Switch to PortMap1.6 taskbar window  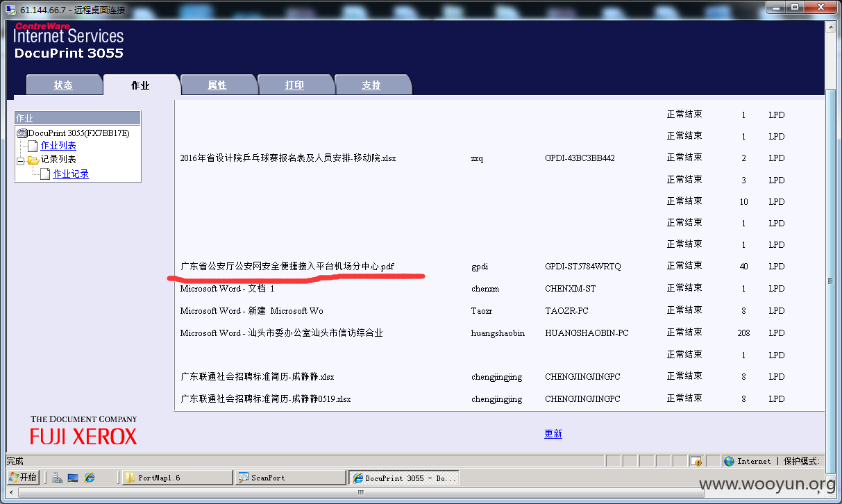[x=178, y=478]
